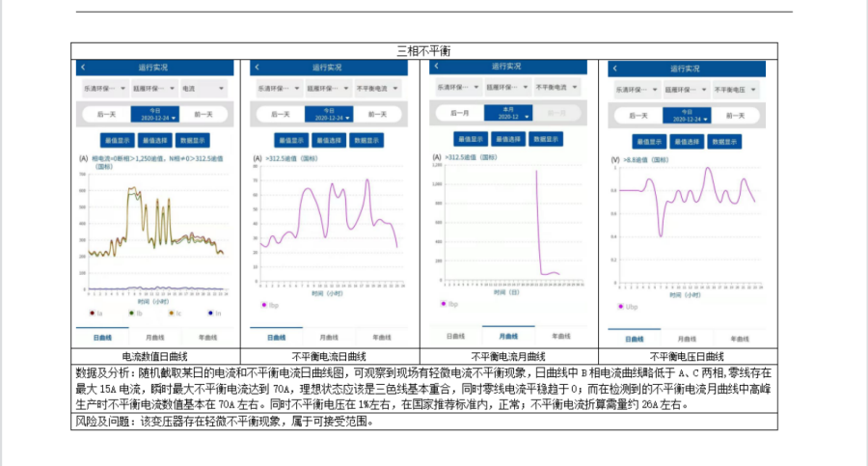Toggle the In series in the legend
This screenshot has height=466, width=868.
(x=212, y=314)
